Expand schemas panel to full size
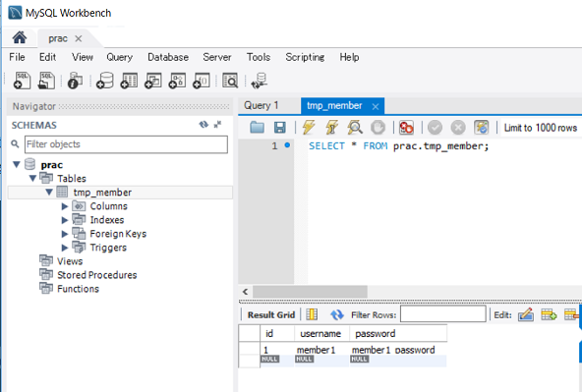The width and height of the screenshot is (582, 392). click(x=217, y=125)
